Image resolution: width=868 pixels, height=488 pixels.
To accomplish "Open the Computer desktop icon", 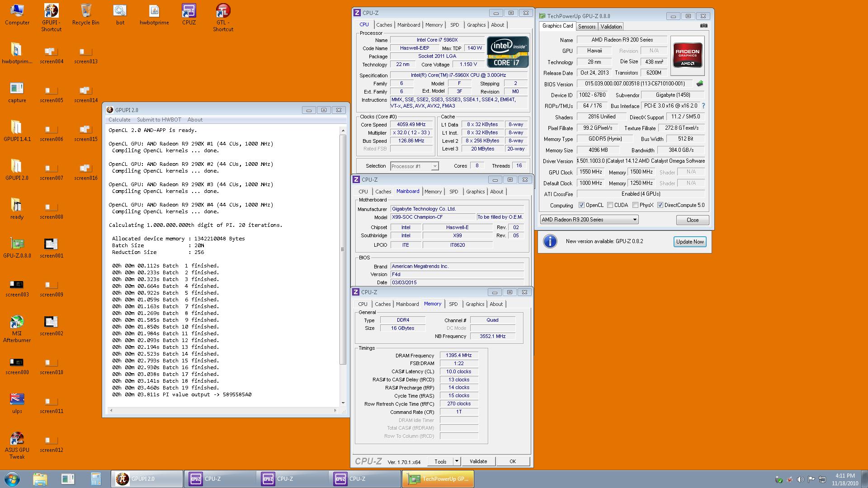I will (17, 14).
